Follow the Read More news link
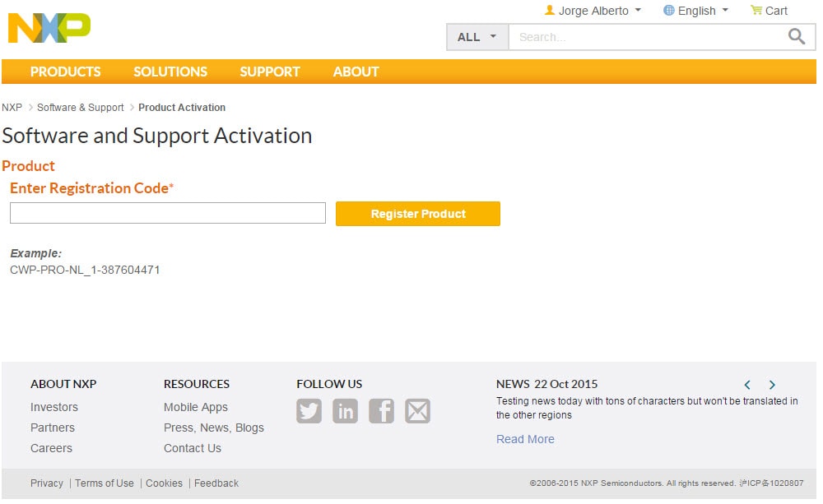The image size is (823, 504). point(525,439)
